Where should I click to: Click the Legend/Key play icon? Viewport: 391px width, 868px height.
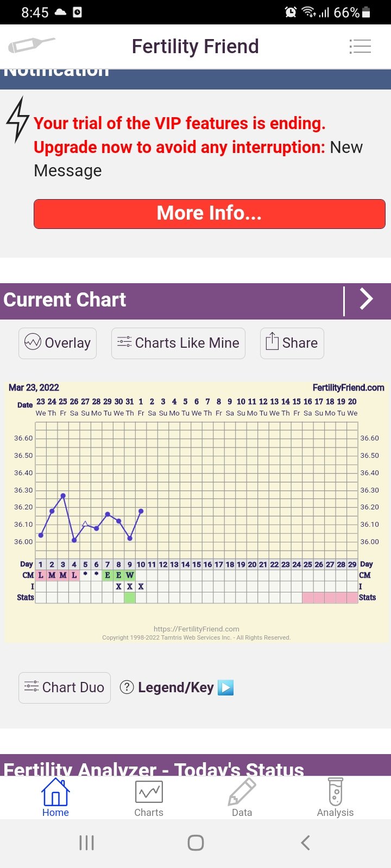pyautogui.click(x=225, y=687)
